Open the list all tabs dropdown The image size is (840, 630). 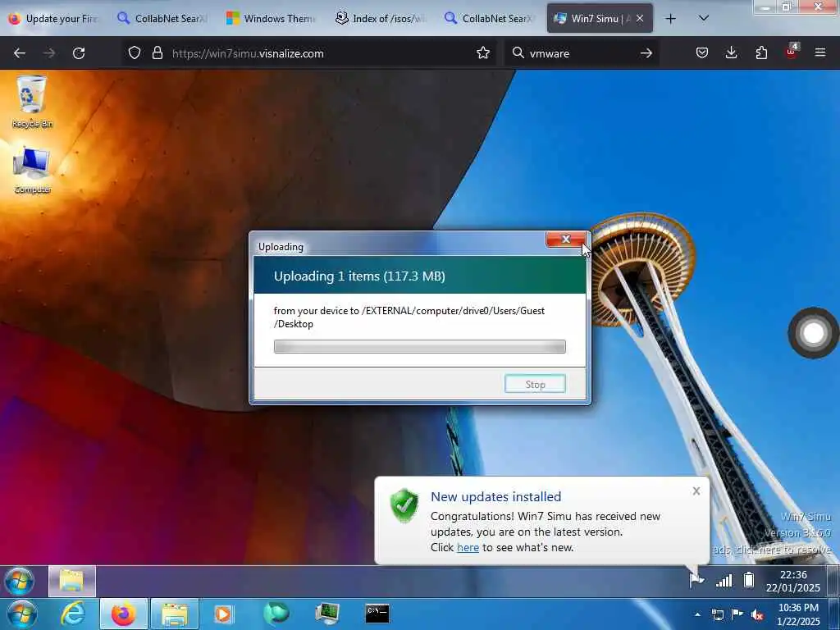(704, 18)
